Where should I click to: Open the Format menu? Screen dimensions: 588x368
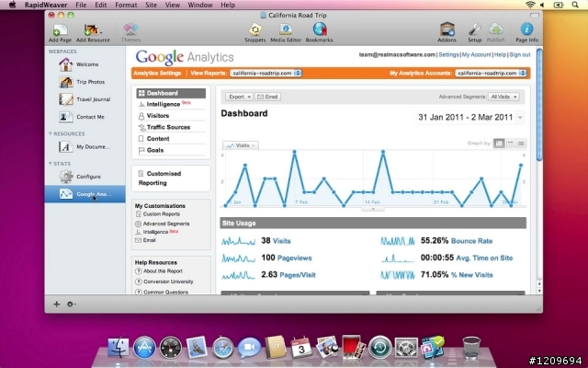tap(126, 5)
